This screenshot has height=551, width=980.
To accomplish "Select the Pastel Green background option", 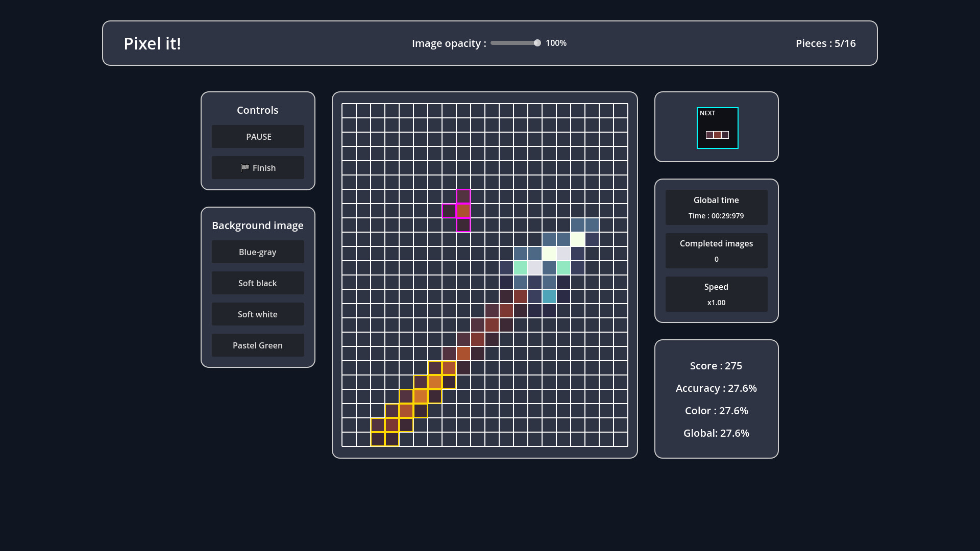I will pos(258,345).
